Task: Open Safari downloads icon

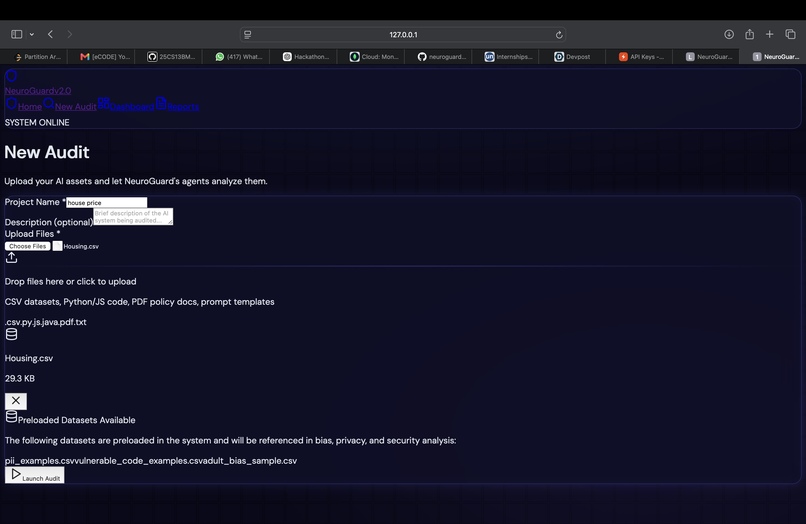Action: coord(729,34)
